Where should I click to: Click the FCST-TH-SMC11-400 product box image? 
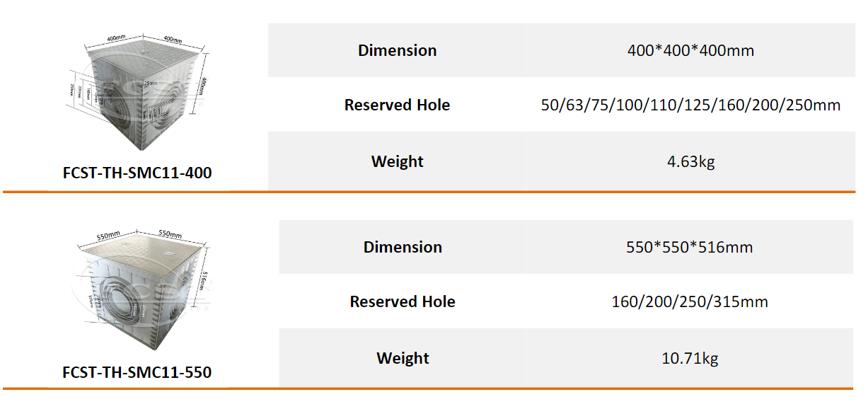[x=138, y=99]
